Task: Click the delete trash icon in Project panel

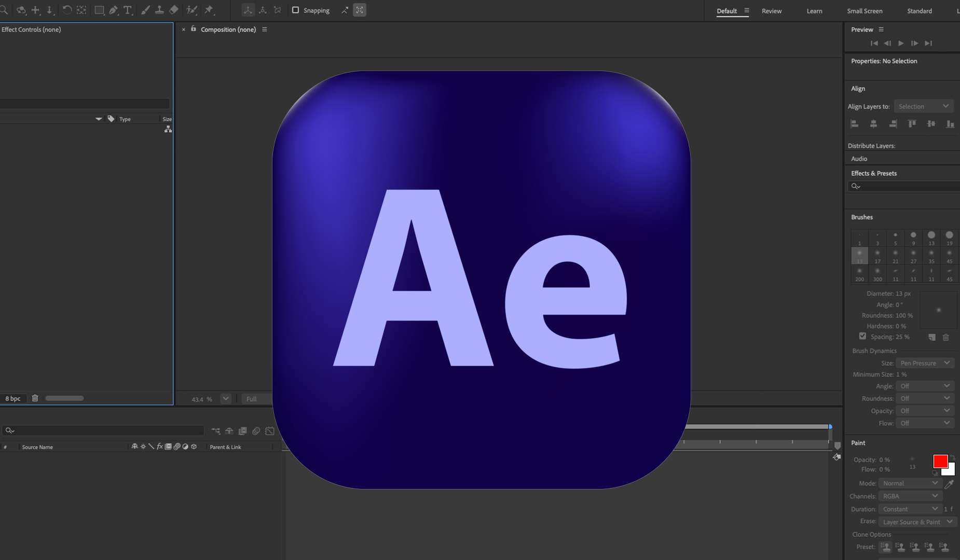Action: pos(35,398)
